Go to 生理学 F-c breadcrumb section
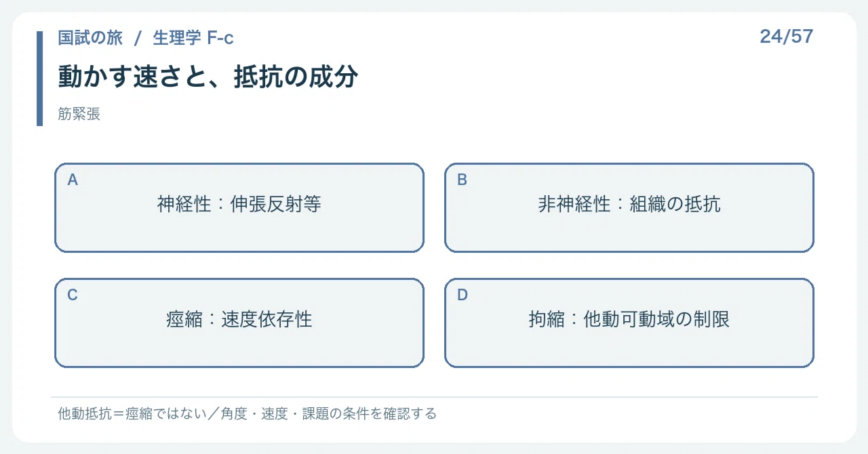The image size is (868, 454). 193,38
